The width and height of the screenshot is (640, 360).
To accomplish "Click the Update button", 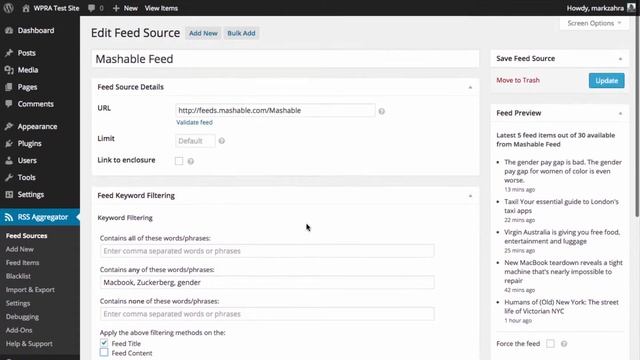I will 607,80.
